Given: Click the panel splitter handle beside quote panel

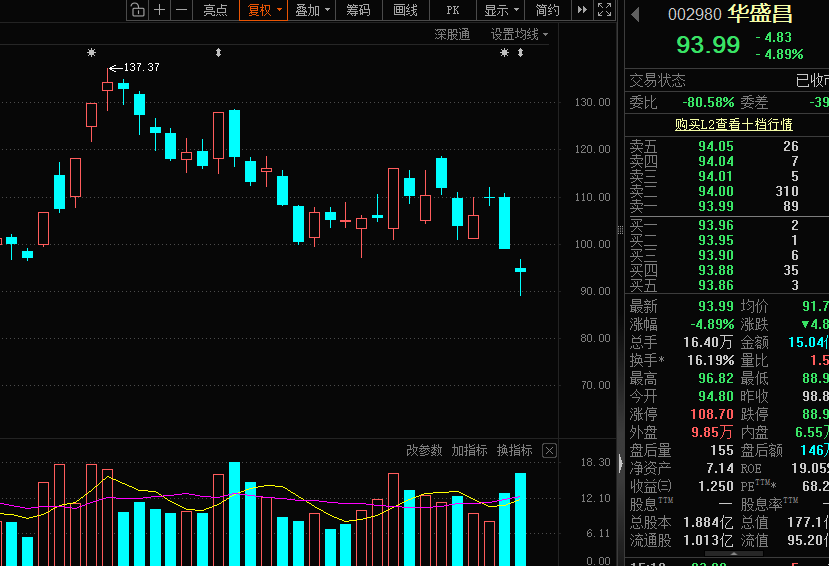Looking at the screenshot, I should click(x=620, y=230).
